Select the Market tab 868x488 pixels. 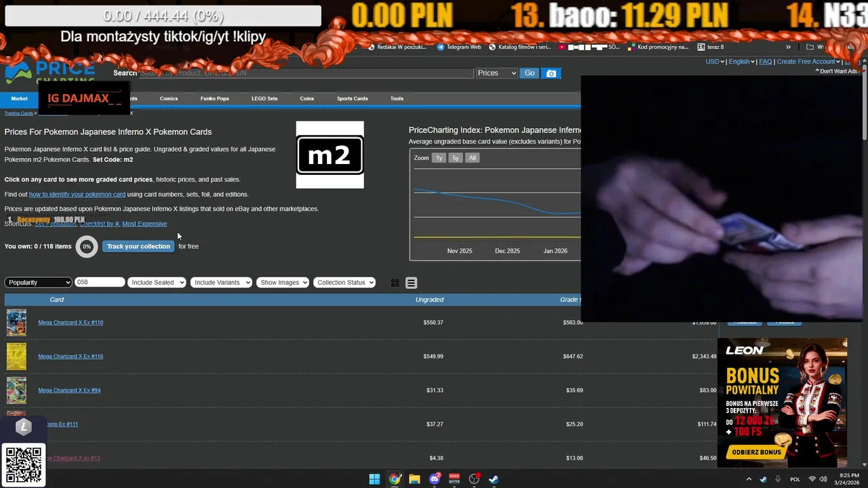19,98
